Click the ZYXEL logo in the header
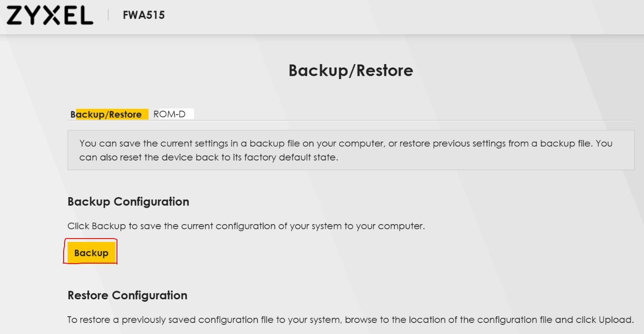Viewport: 644px width, 334px height. (x=50, y=15)
